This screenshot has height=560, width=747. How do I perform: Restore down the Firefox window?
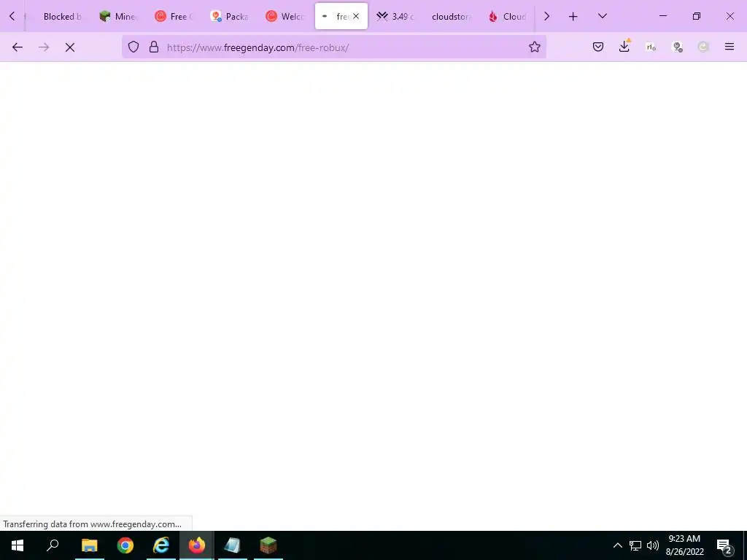point(697,16)
